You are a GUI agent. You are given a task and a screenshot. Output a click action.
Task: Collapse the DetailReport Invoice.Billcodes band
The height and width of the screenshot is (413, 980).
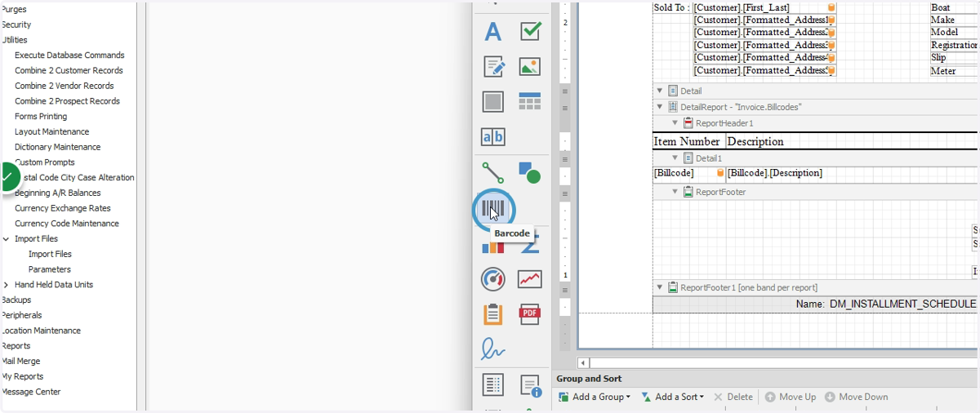click(x=660, y=107)
